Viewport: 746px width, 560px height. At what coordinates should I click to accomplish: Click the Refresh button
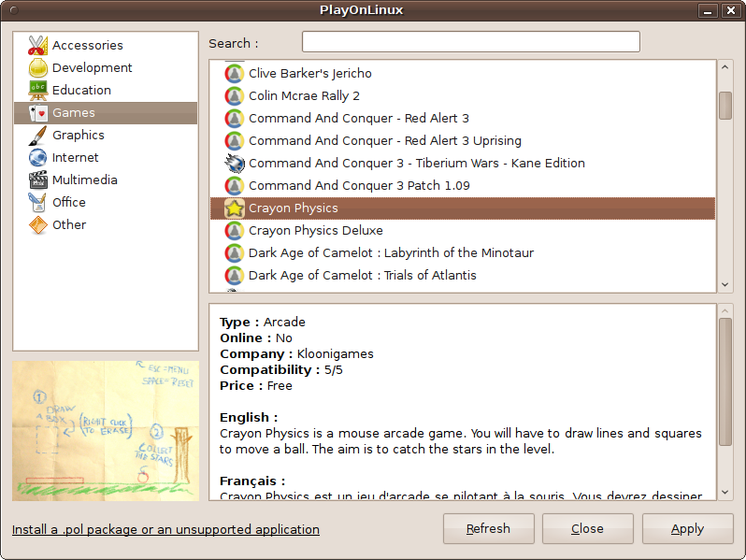489,528
